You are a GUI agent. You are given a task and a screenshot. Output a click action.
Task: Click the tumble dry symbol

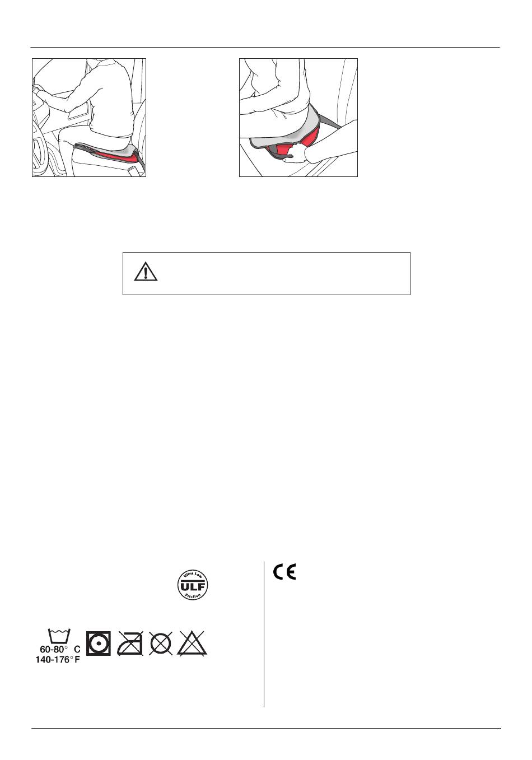tap(99, 643)
